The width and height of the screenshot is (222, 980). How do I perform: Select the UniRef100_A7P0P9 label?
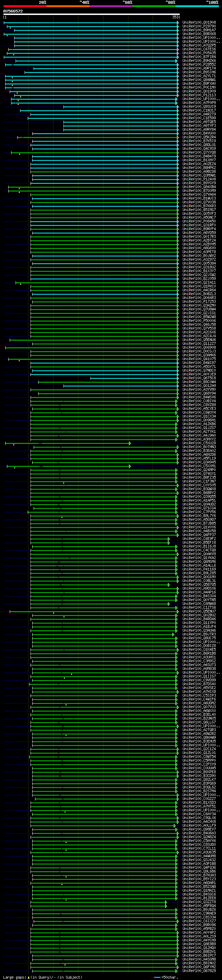coord(199,103)
